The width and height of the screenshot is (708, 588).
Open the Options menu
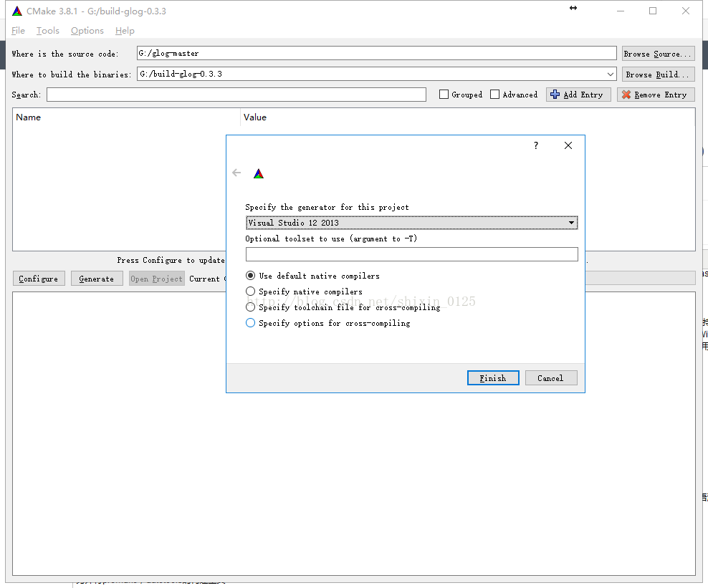87,31
